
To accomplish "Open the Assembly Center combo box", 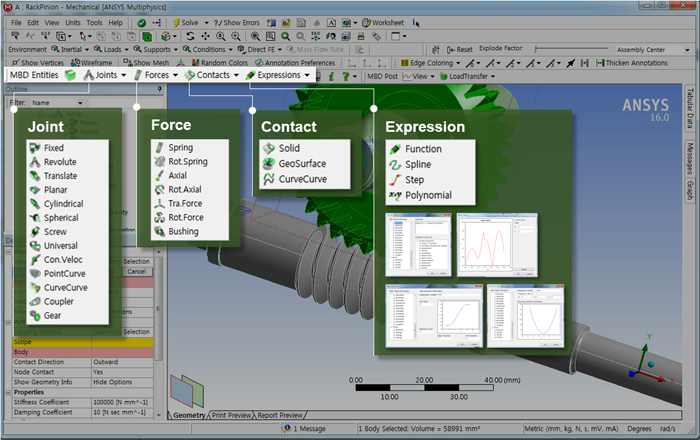I will (x=652, y=50).
